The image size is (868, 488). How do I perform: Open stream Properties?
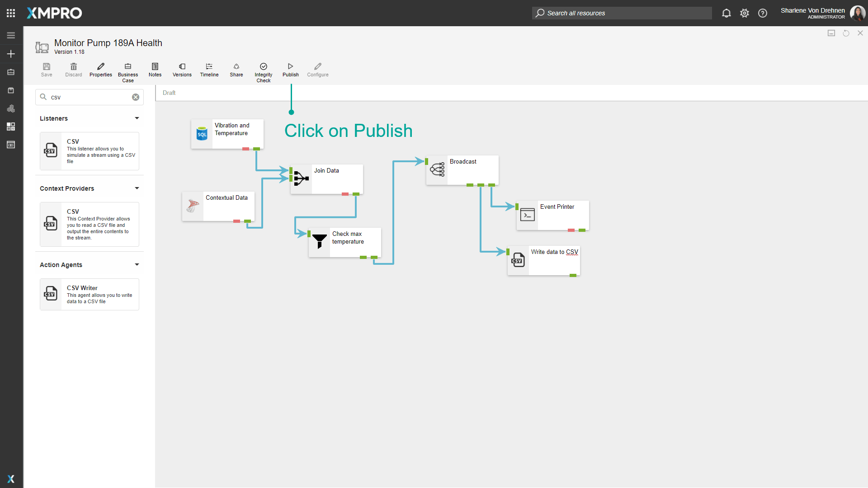click(100, 70)
